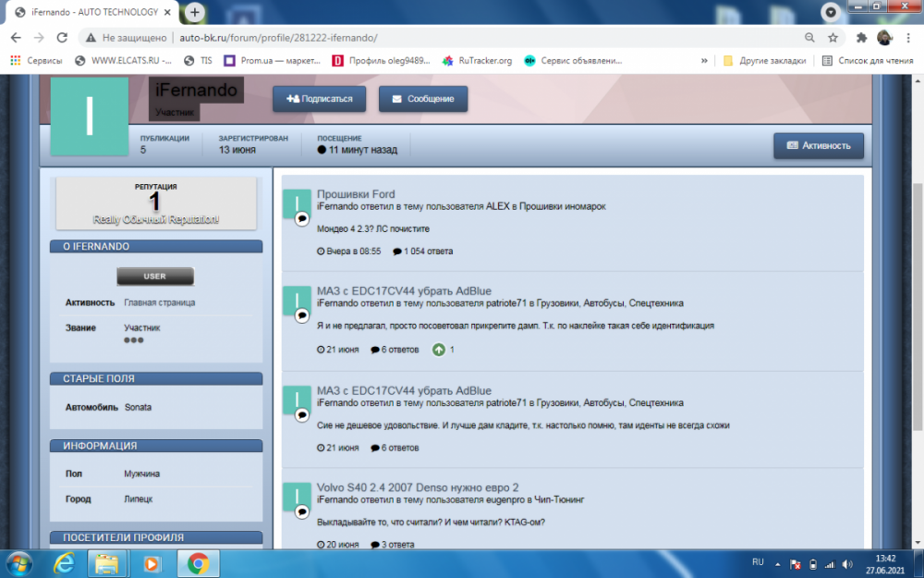Click avatar icon beside Volvo S40 post
The image size is (924, 578).
click(x=297, y=498)
